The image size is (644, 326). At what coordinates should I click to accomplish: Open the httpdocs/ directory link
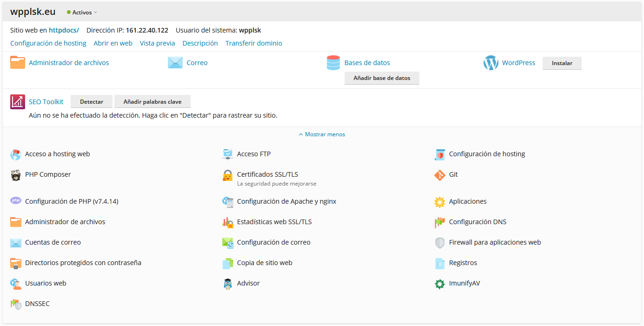[64, 30]
